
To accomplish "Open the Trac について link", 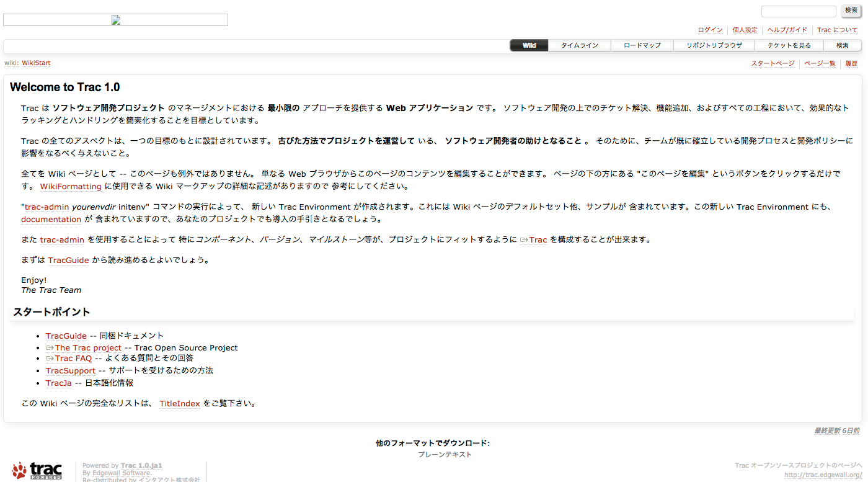I will click(x=837, y=30).
